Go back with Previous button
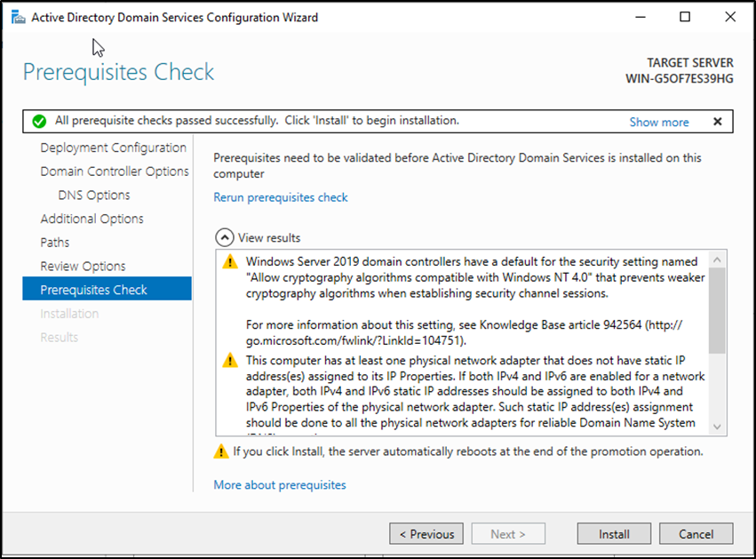Image resolution: width=756 pixels, height=559 pixels. click(426, 534)
